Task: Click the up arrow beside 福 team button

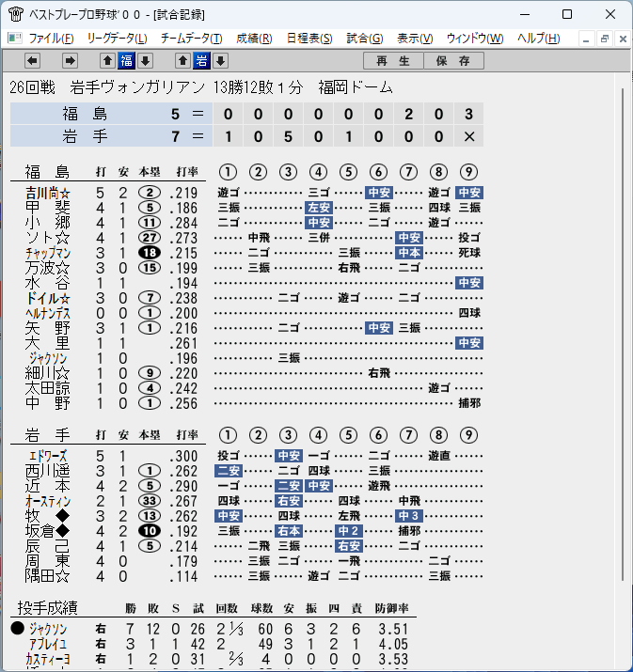Action: pyautogui.click(x=107, y=61)
